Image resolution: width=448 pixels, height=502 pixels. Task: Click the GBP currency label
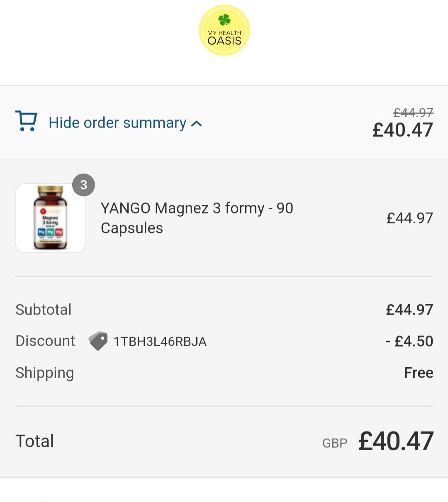[334, 443]
